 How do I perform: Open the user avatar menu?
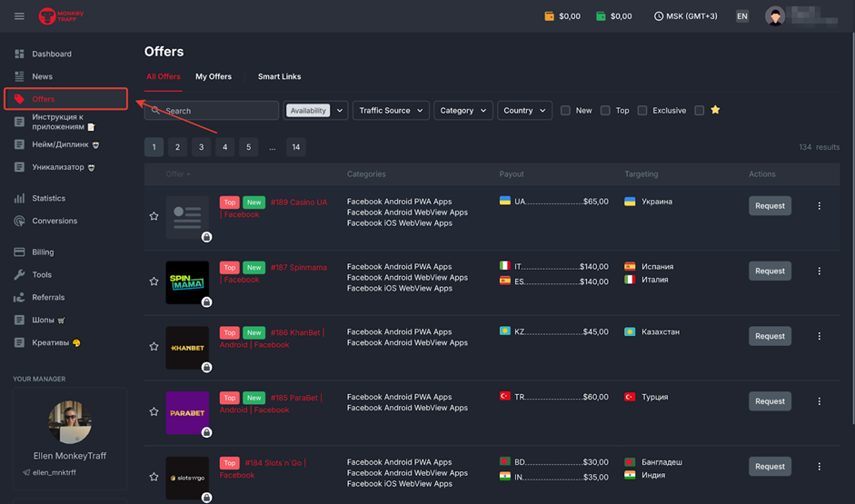[775, 16]
